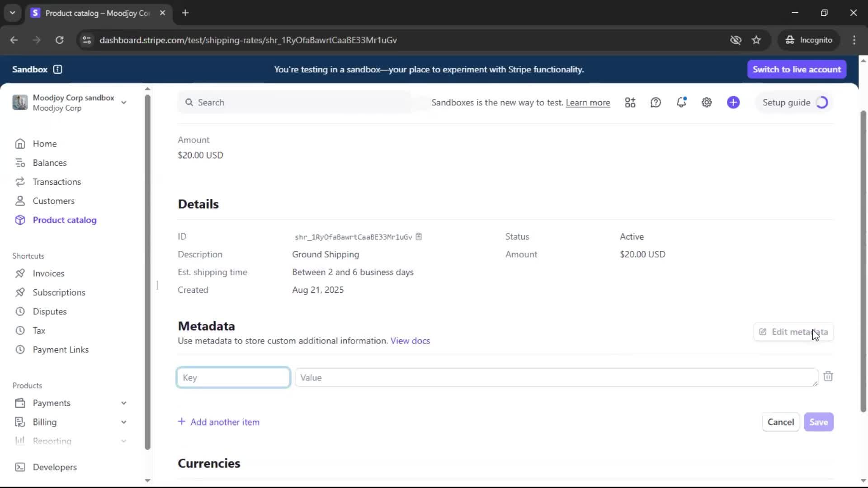868x488 pixels.
Task: Click the sidebar vertical scrollbar
Action: [x=147, y=271]
